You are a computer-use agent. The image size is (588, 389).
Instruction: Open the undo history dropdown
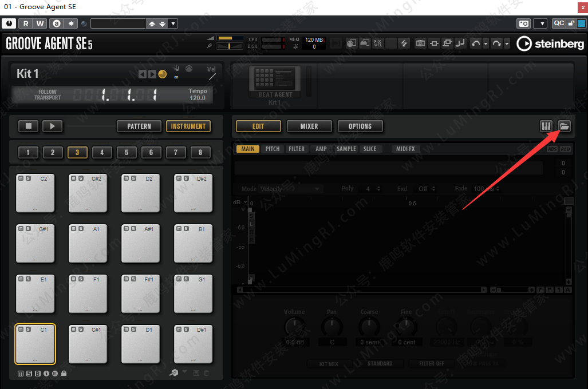point(486,44)
